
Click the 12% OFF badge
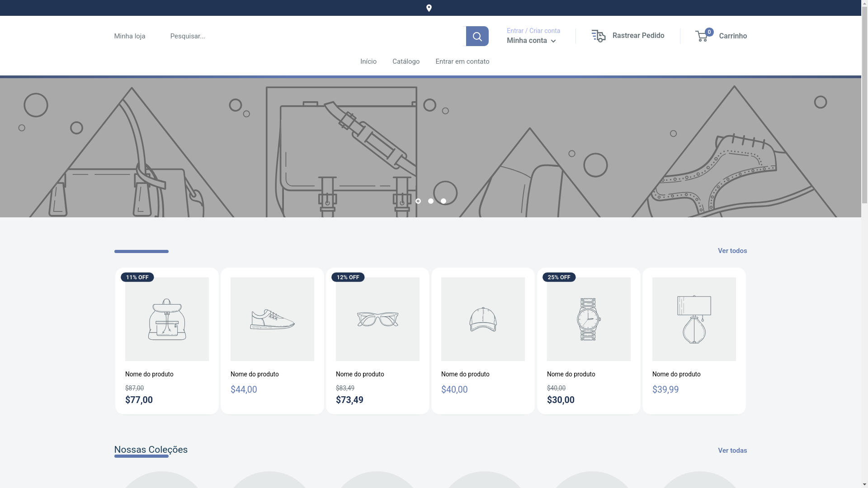pyautogui.click(x=348, y=277)
